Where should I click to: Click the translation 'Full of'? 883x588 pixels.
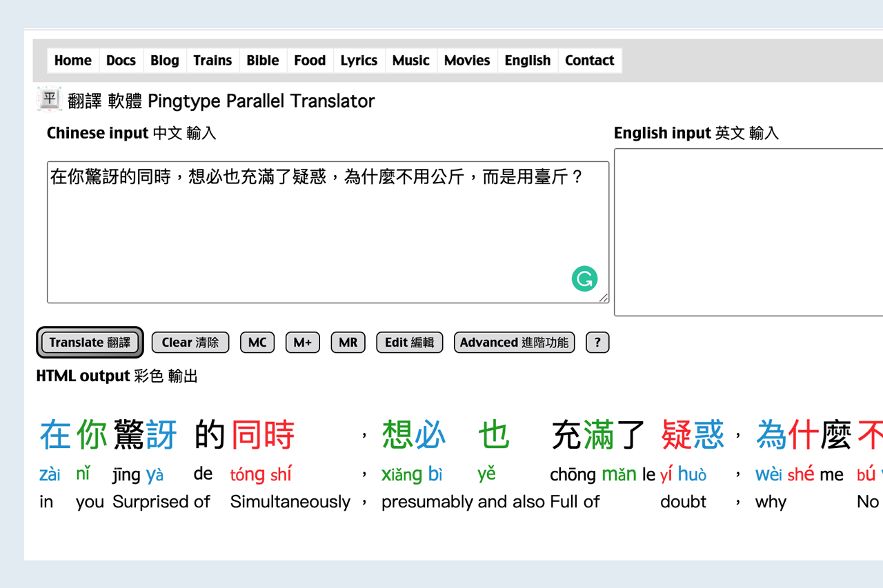575,502
